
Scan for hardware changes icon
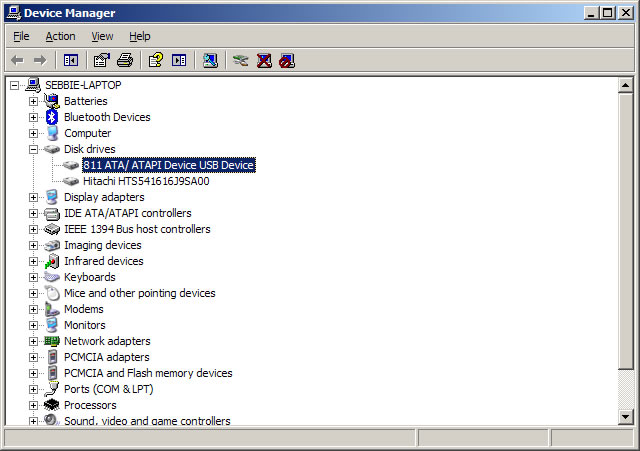(x=210, y=61)
